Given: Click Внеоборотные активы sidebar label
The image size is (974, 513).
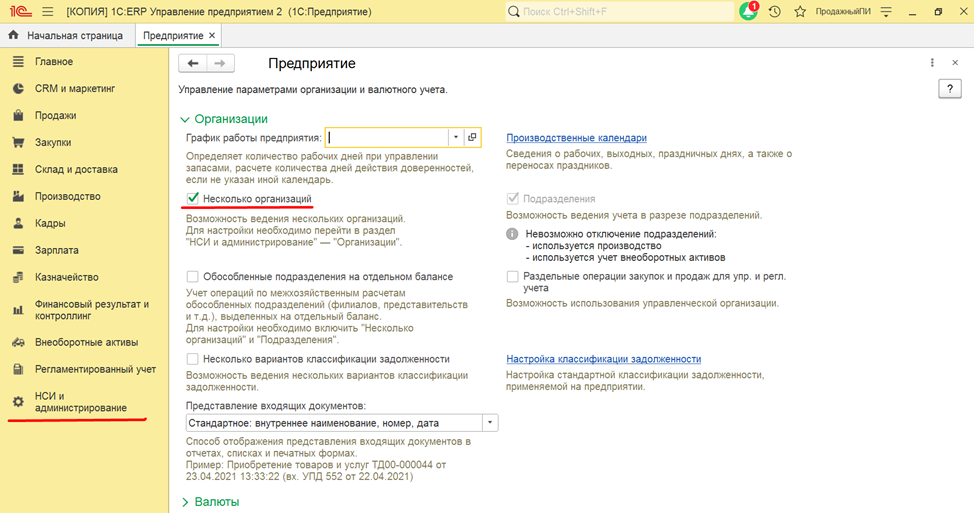Looking at the screenshot, I should click(86, 342).
